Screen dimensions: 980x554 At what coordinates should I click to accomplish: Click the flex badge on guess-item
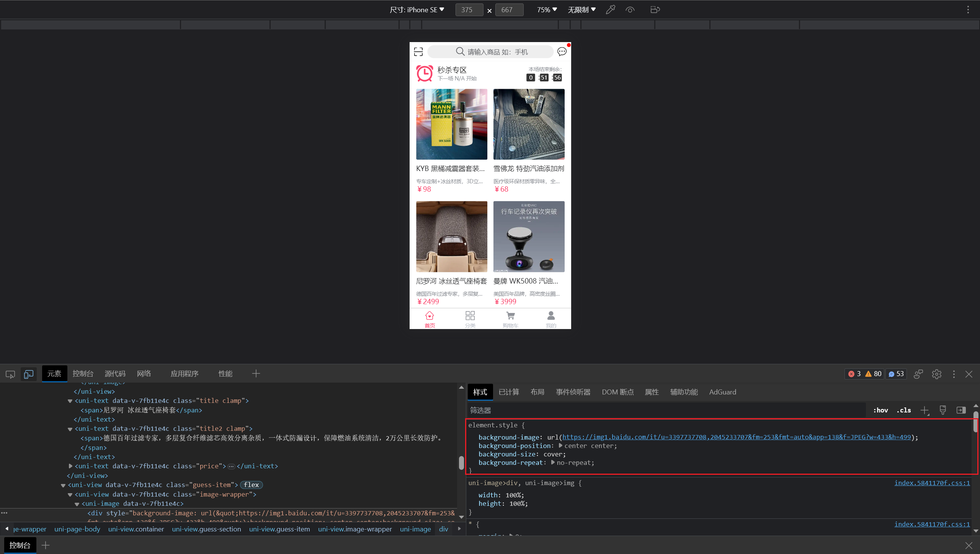[252, 485]
